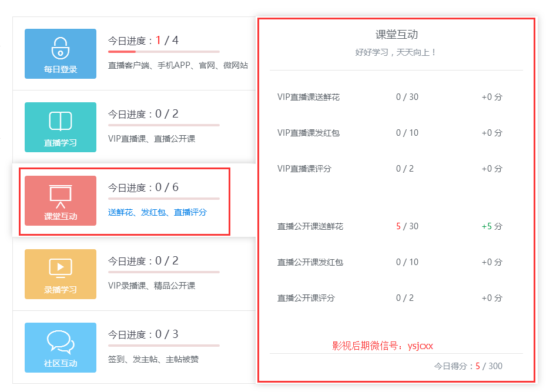Click the VIP直播课评分 entry

pyautogui.click(x=304, y=169)
